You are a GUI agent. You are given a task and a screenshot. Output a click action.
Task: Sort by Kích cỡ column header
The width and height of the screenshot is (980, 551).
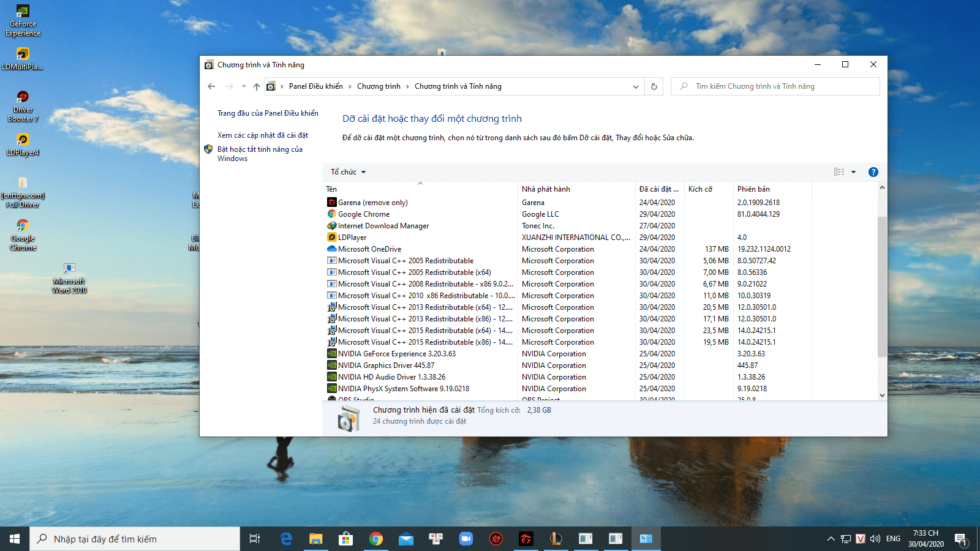(710, 189)
